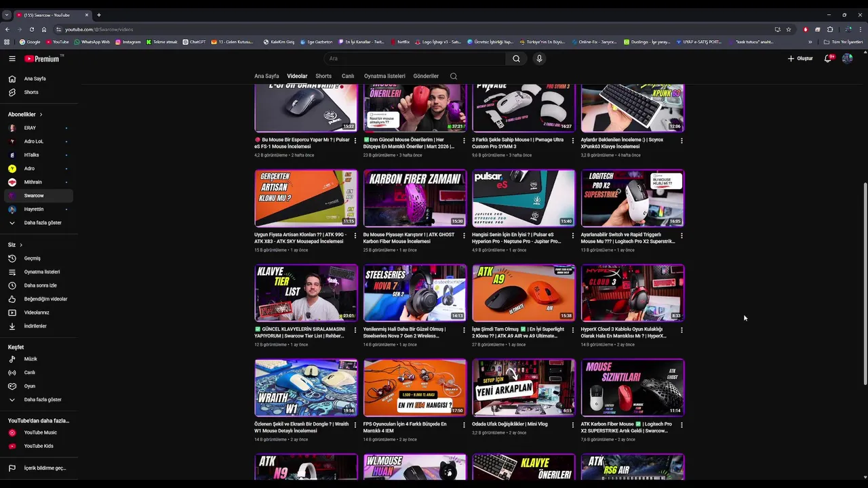Open Chrome tab search dropdown
The height and width of the screenshot is (488, 868).
(x=7, y=15)
